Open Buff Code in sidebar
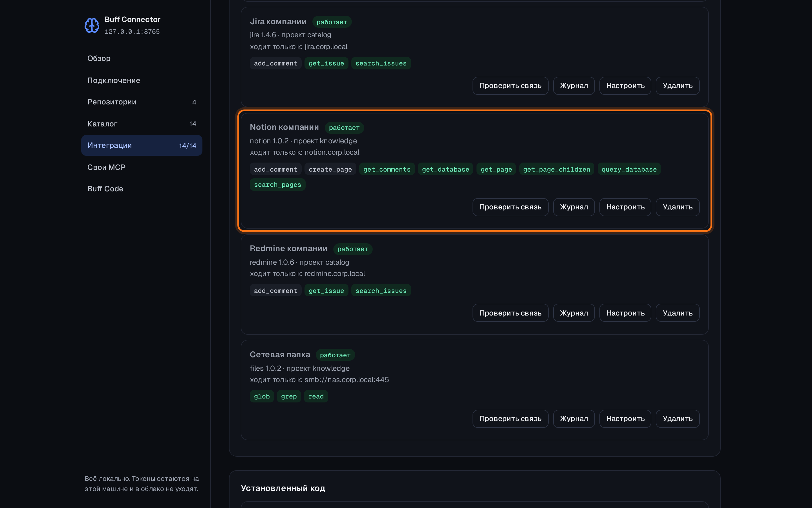This screenshot has height=508, width=812. click(142, 189)
